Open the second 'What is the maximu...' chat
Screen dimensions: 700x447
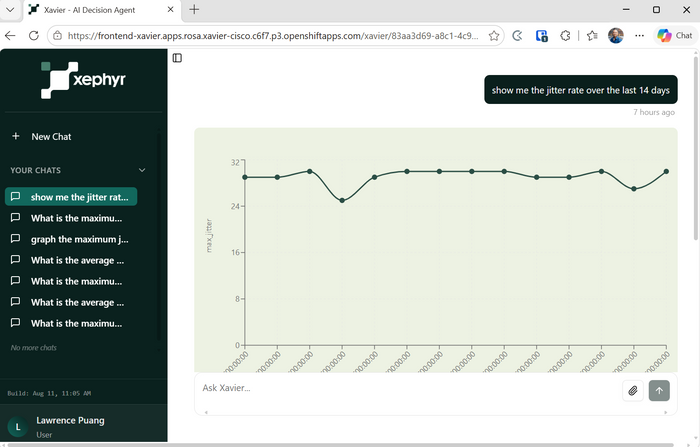[71, 281]
